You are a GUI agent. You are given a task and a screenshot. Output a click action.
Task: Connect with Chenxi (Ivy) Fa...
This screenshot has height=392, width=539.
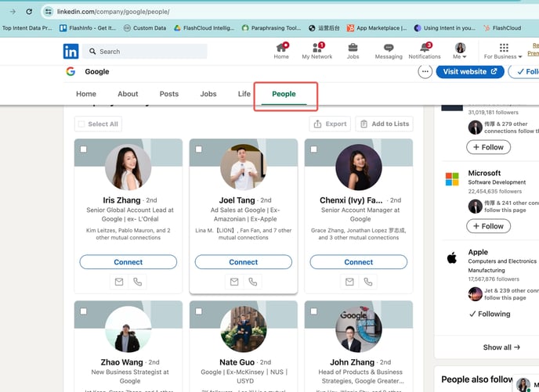click(x=359, y=262)
